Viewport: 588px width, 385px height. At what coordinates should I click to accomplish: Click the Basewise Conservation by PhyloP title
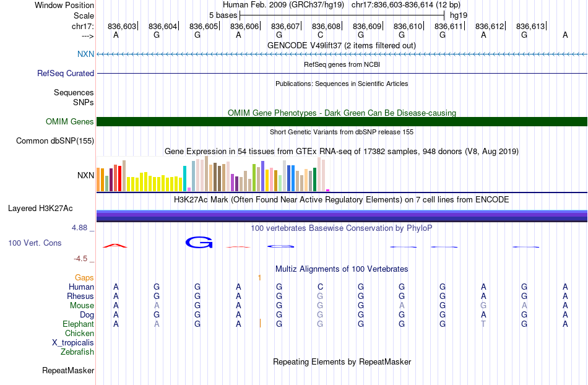coord(342,228)
